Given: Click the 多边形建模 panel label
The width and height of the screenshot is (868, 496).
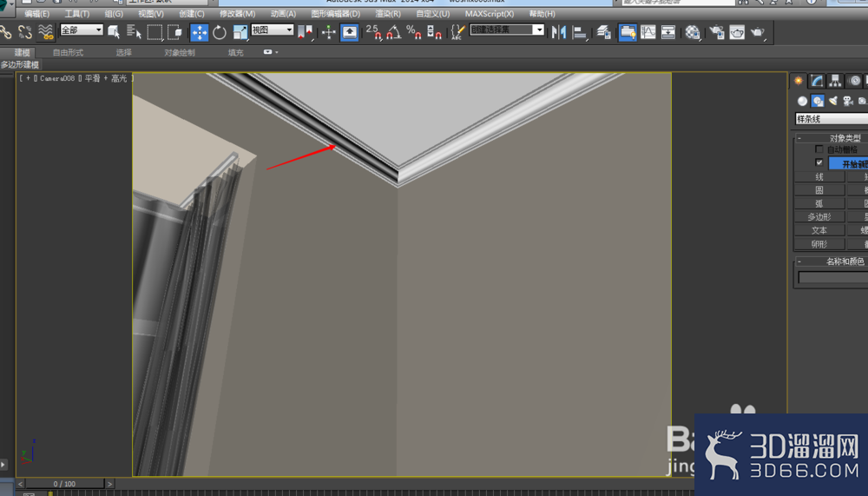Looking at the screenshot, I should point(21,65).
